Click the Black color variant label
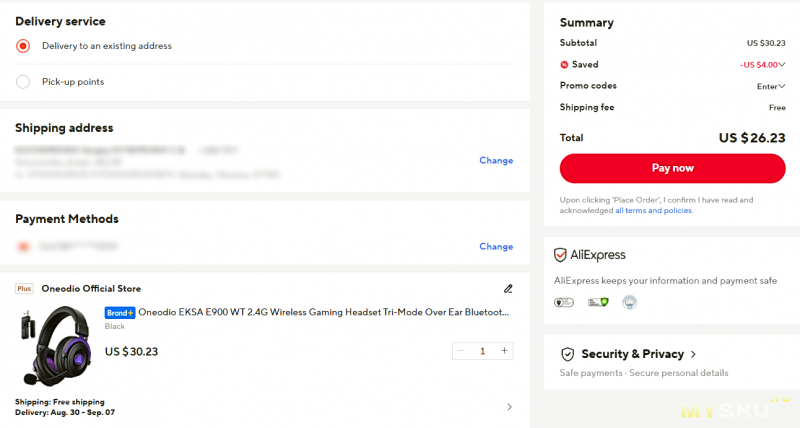The height and width of the screenshot is (428, 800). pyautogui.click(x=115, y=326)
